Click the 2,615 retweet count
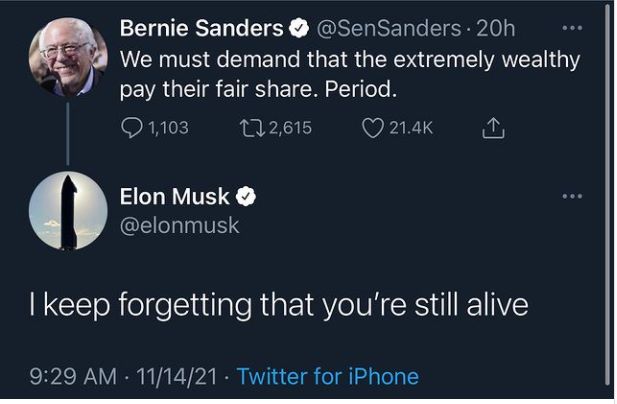Image resolution: width=617 pixels, height=404 pixels. [x=290, y=127]
